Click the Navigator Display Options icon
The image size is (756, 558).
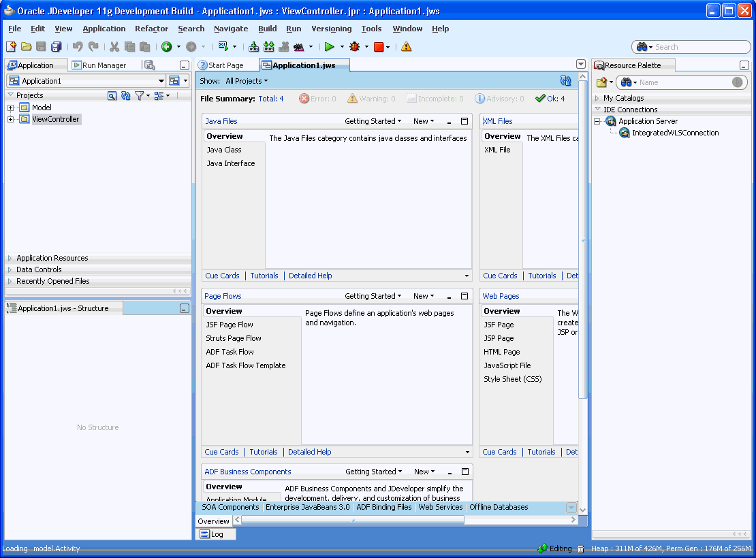click(x=159, y=96)
